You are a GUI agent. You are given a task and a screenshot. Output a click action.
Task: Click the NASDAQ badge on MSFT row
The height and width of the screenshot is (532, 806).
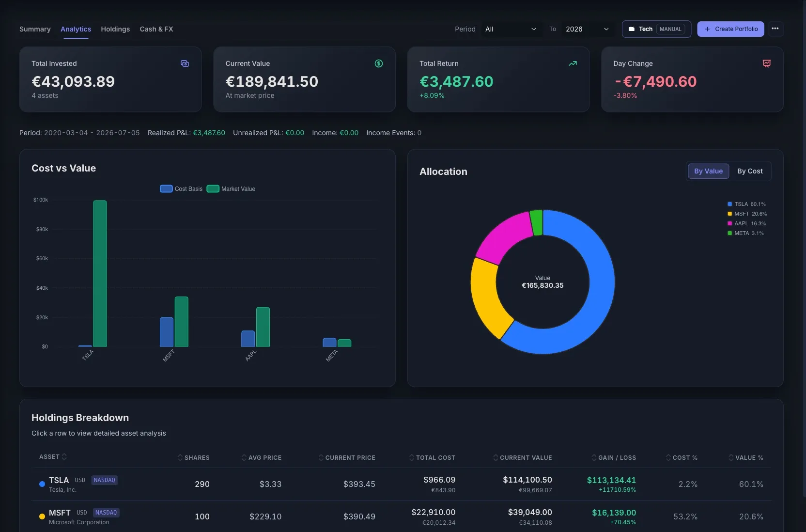106,513
